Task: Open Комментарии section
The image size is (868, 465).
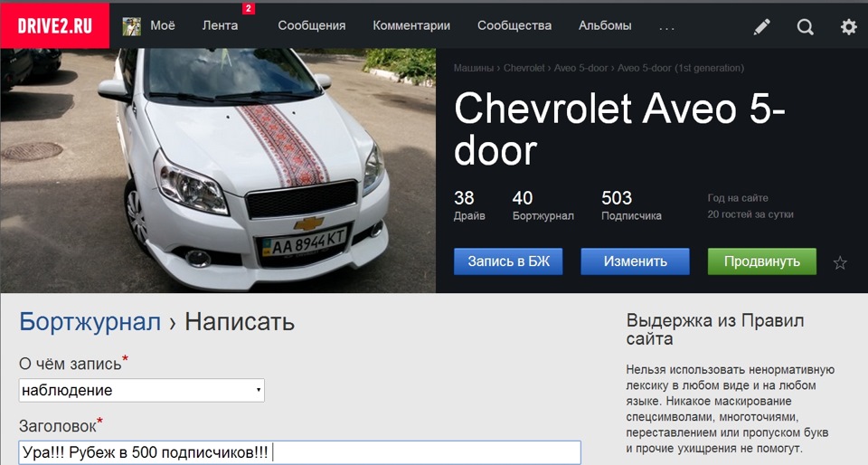Action: [411, 25]
